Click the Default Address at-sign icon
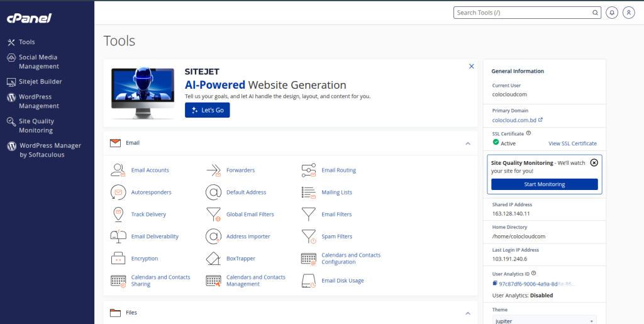This screenshot has height=324, width=644. point(213,192)
